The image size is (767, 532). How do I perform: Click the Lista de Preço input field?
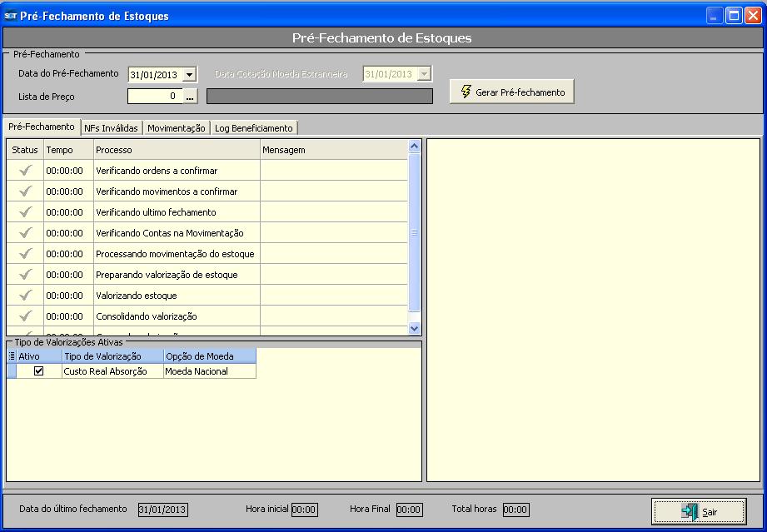(154, 97)
